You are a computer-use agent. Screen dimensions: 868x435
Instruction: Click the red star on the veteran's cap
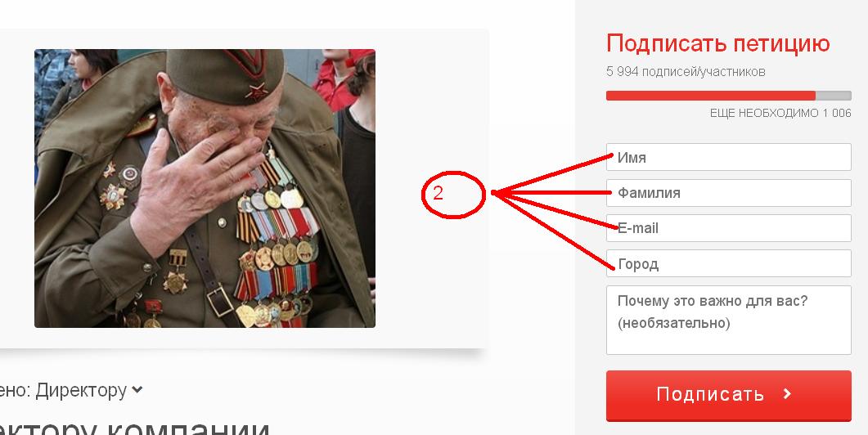coord(256,92)
